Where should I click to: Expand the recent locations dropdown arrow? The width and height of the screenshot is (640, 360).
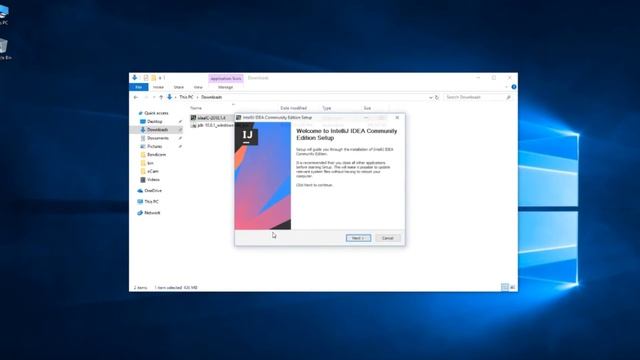(x=154, y=97)
